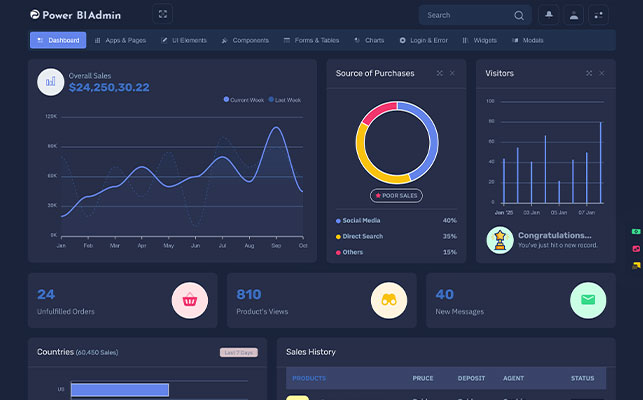Expand the Source of Purchases card
Image resolution: width=643 pixels, height=400 pixels.
[x=439, y=73]
